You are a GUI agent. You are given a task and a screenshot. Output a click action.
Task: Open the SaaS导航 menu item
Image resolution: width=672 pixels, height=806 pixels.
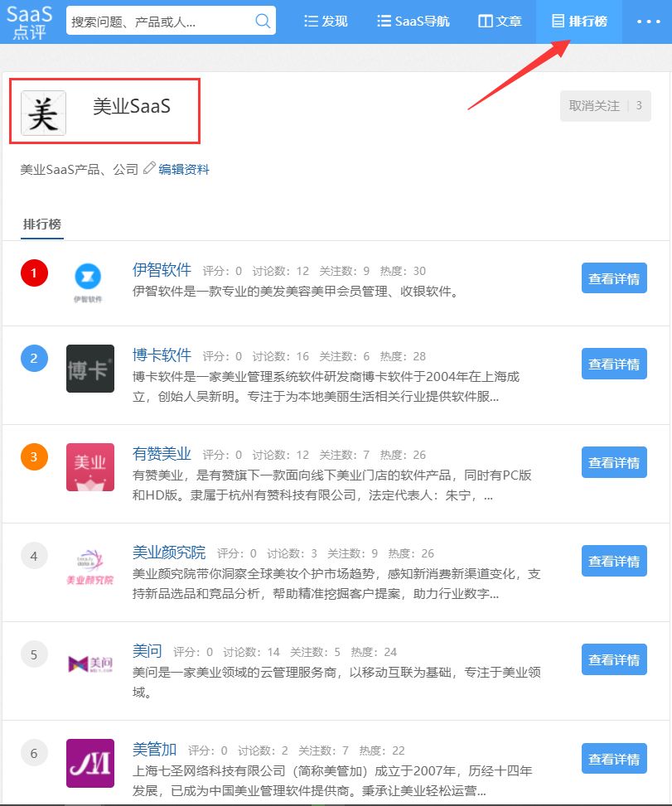(x=413, y=21)
